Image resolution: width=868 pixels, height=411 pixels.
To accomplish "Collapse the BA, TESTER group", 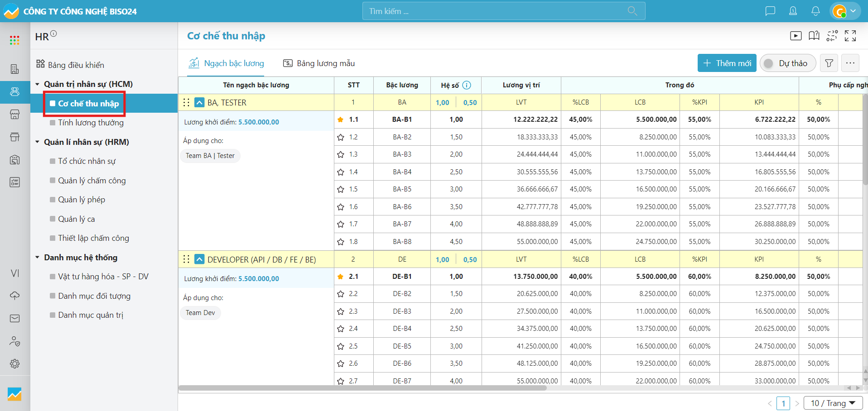I will pos(199,103).
